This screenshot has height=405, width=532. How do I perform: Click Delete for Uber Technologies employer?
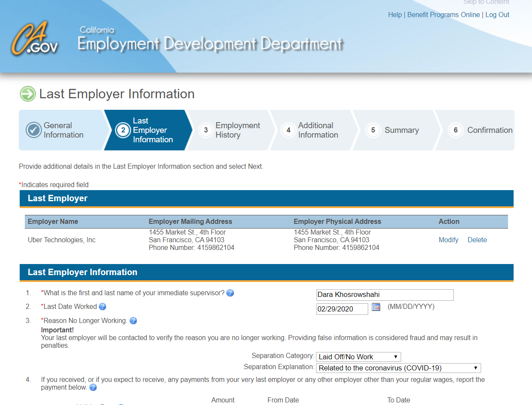click(477, 240)
